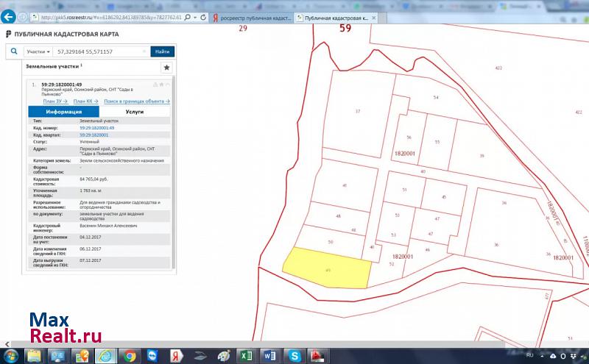Launch Skype from the taskbar
The height and width of the screenshot is (364, 589).
294,356
